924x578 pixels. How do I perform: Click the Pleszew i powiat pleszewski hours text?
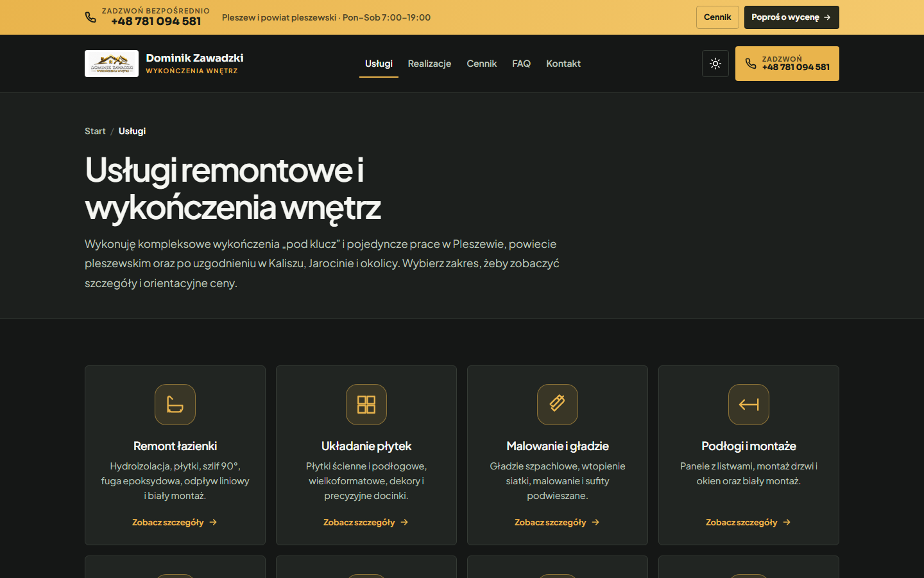click(x=326, y=17)
